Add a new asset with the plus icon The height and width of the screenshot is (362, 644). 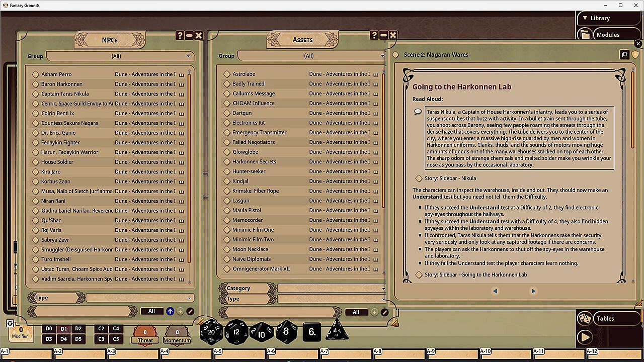tap(374, 312)
